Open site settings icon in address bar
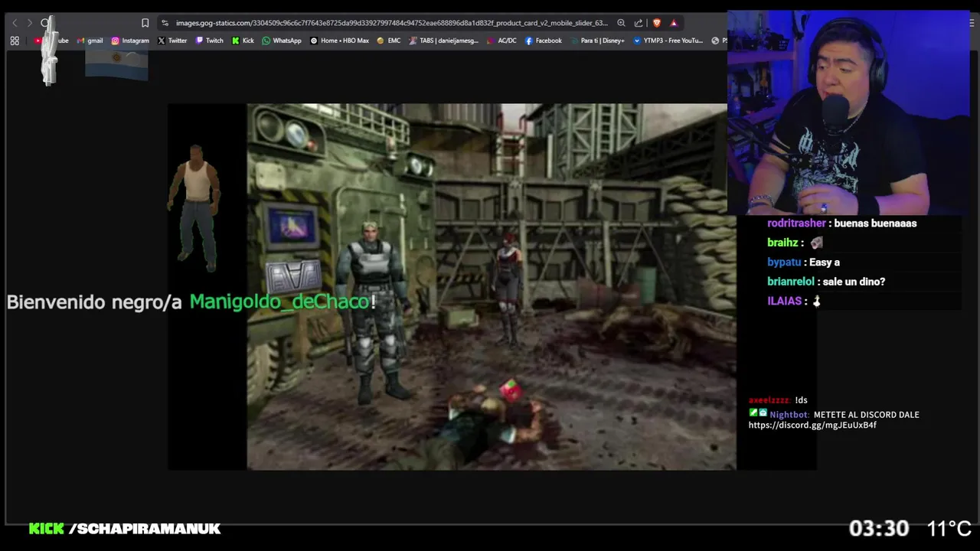 pyautogui.click(x=165, y=23)
